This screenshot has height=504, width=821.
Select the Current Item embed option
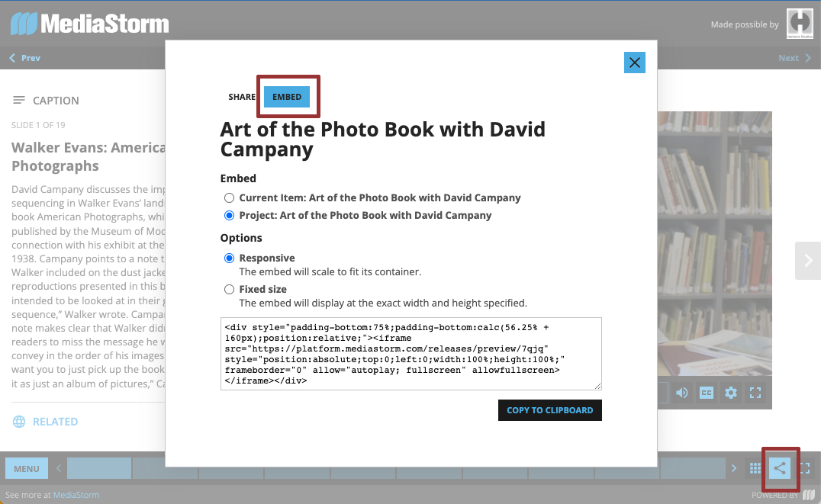[229, 197]
